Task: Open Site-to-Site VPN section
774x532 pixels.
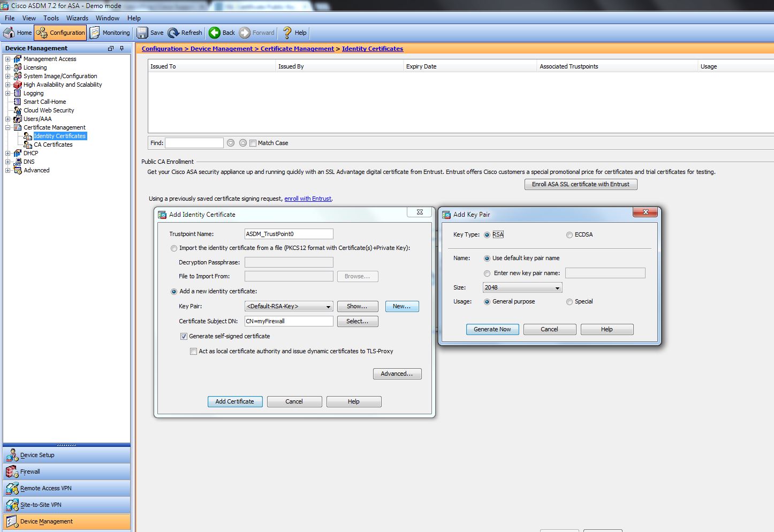Action: (x=67, y=505)
